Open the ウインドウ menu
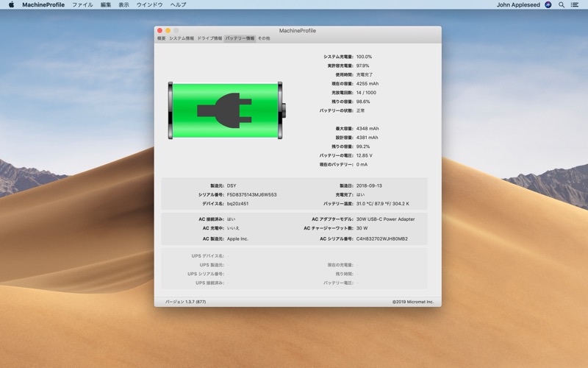Image resolution: width=588 pixels, height=368 pixels. click(x=150, y=5)
